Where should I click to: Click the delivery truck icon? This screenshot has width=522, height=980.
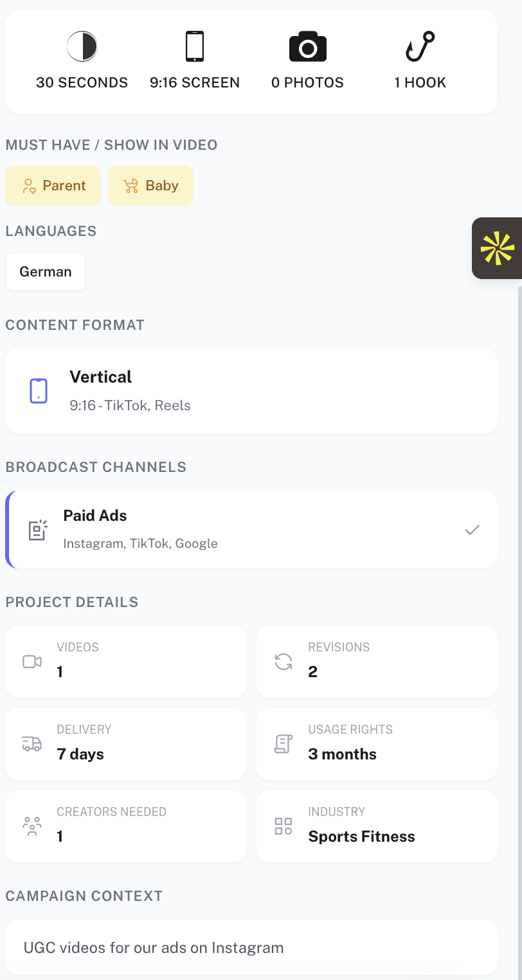pyautogui.click(x=32, y=744)
